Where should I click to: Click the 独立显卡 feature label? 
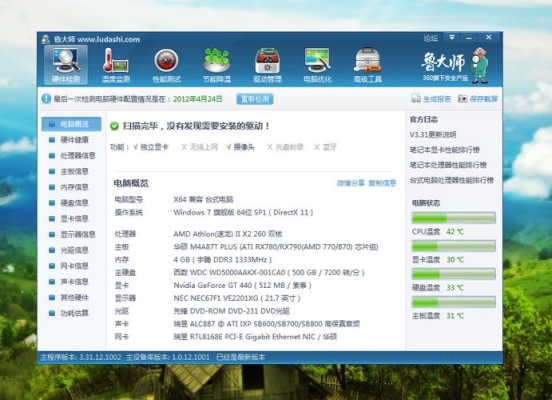click(x=155, y=147)
